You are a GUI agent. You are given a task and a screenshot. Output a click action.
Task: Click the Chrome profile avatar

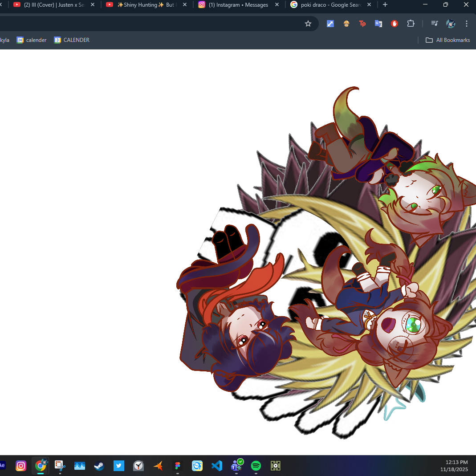[450, 23]
